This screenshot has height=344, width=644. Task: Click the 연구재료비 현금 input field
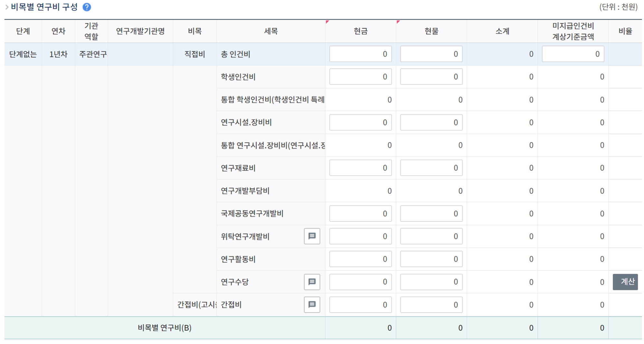[x=360, y=168]
